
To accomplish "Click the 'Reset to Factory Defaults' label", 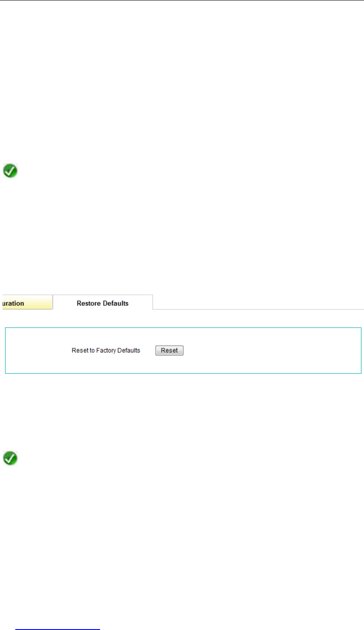I will click(x=106, y=350).
